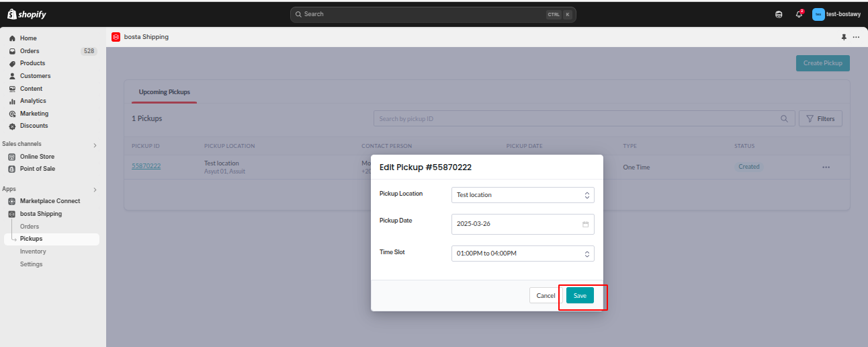Open Orders under bosta Shipping
868x347 pixels.
pos(30,227)
